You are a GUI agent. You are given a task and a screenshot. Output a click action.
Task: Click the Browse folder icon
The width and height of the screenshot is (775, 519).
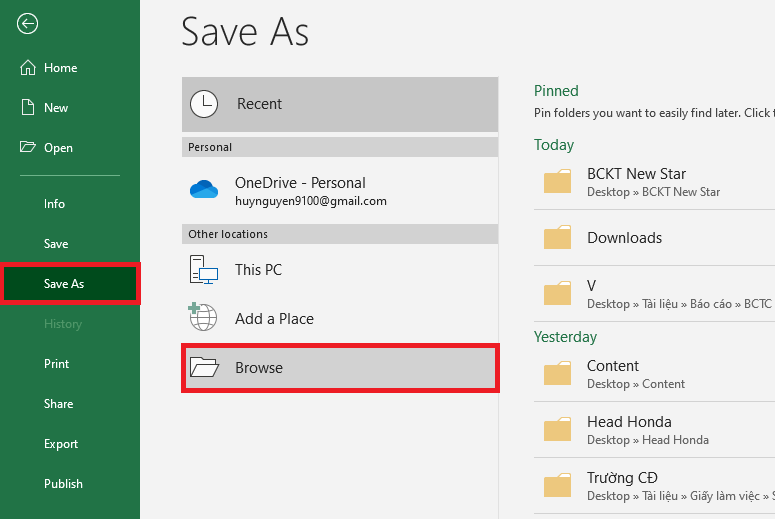click(x=204, y=368)
